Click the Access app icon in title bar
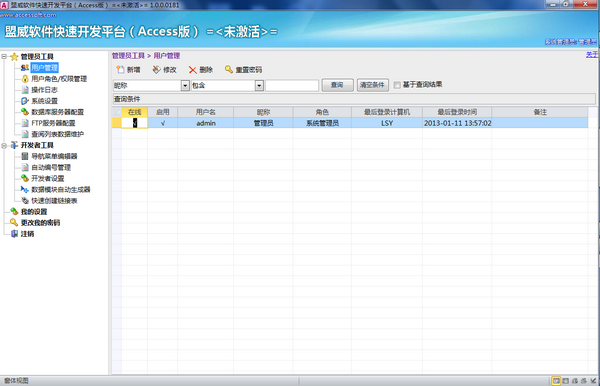The height and width of the screenshot is (386, 600). (x=4, y=5)
